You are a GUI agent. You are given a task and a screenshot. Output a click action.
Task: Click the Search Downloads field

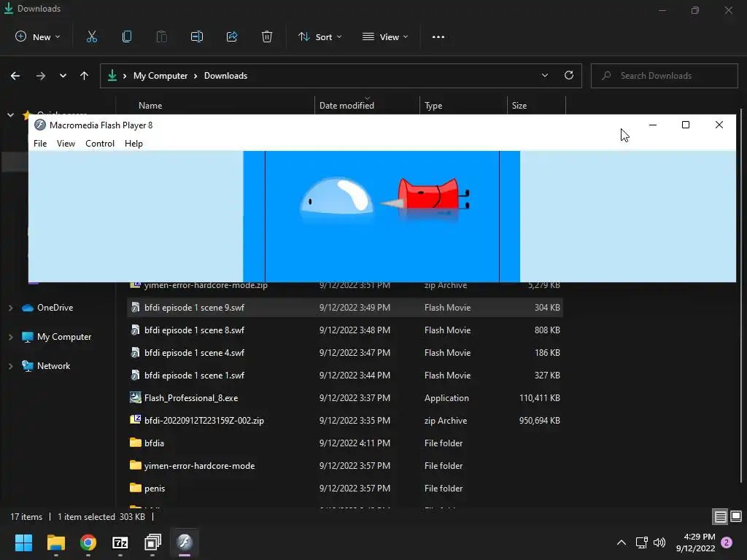(x=664, y=76)
